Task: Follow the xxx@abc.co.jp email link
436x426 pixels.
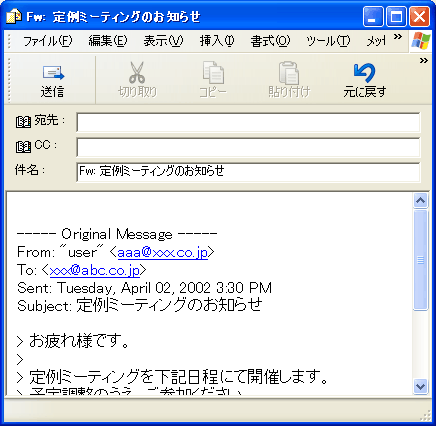Action: point(95,270)
